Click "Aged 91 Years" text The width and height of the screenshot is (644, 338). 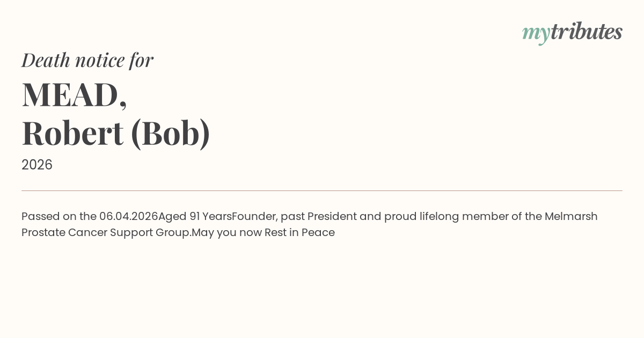[x=195, y=217]
